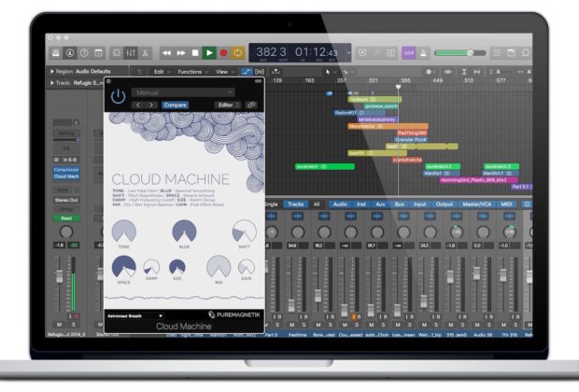Viewport: 579px width, 392px height.
Task: Open the LCD display mode dropdown arrow
Action: 347,53
